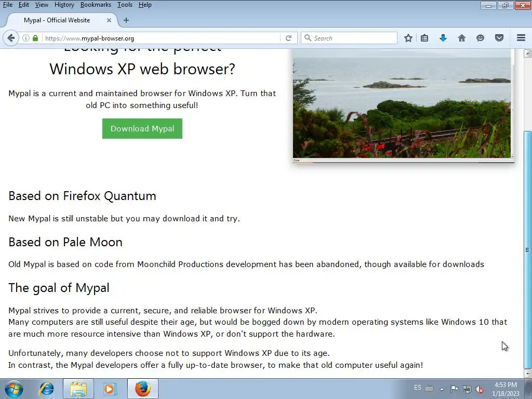
Task: Show bookmarks list icon
Action: (x=424, y=38)
